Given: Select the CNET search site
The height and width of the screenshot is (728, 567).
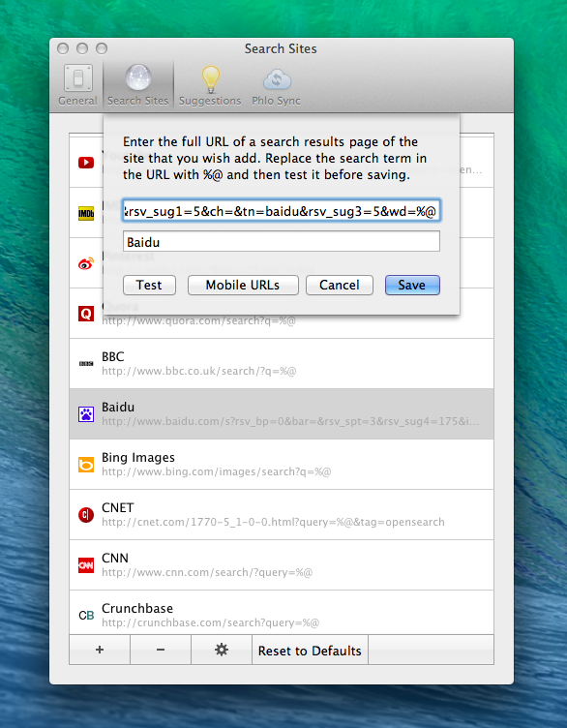Looking at the screenshot, I should pos(282,514).
